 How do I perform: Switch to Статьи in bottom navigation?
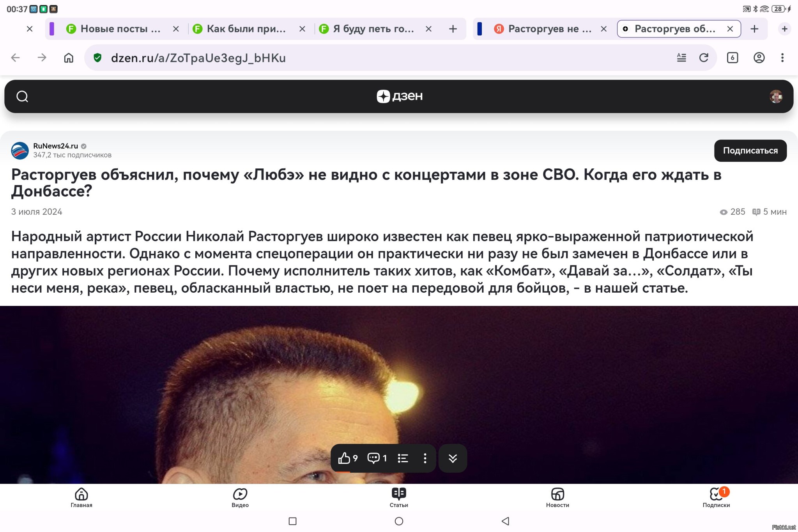[399, 498]
